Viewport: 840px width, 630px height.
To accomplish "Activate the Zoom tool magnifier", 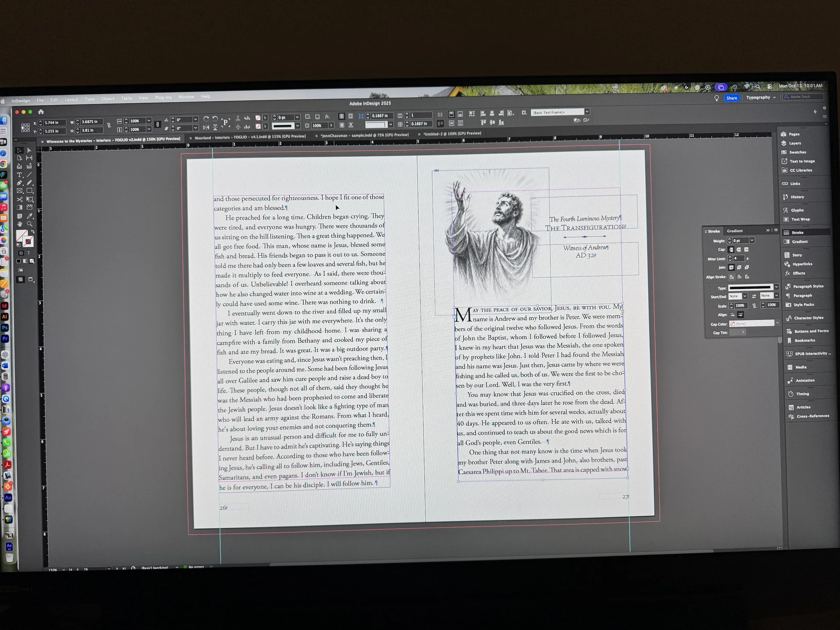I will pyautogui.click(x=30, y=224).
